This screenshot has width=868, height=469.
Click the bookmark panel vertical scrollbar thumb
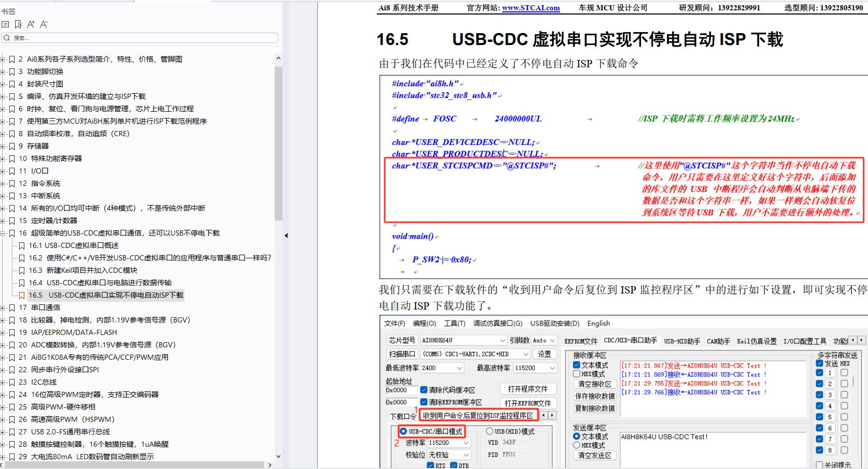click(x=278, y=143)
